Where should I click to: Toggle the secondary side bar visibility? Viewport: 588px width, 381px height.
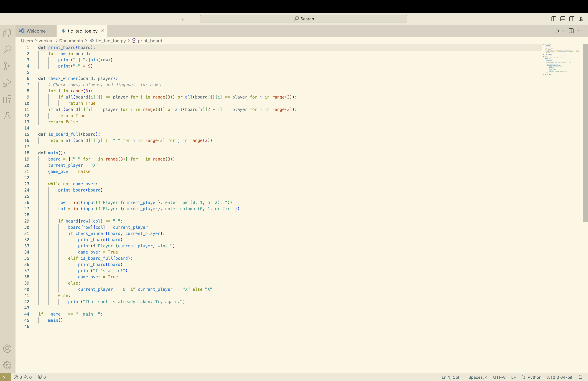[x=572, y=19]
